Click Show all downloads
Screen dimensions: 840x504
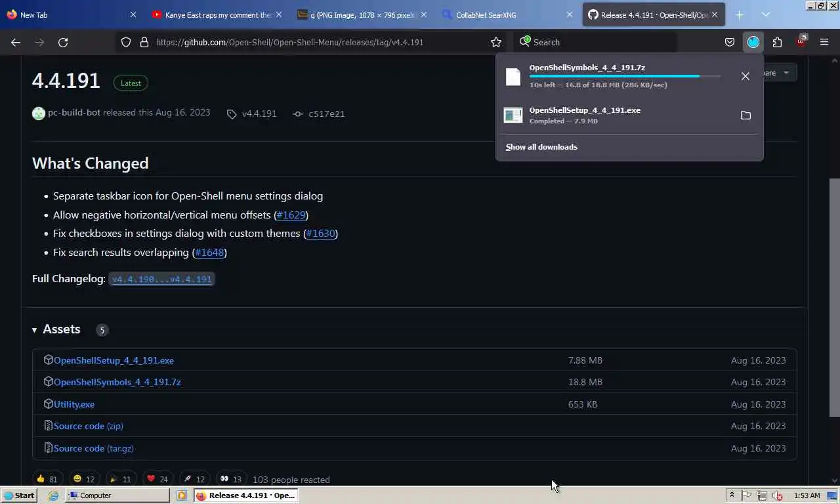coord(541,147)
